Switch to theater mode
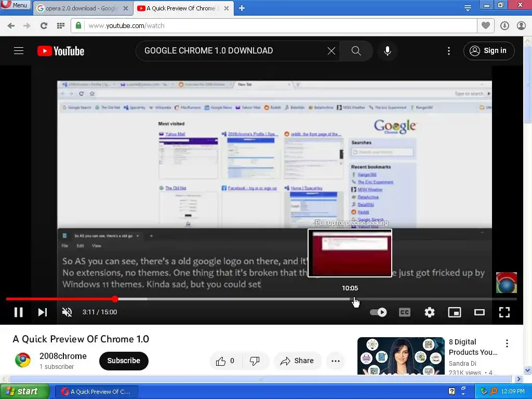The width and height of the screenshot is (532, 399). pos(480,312)
